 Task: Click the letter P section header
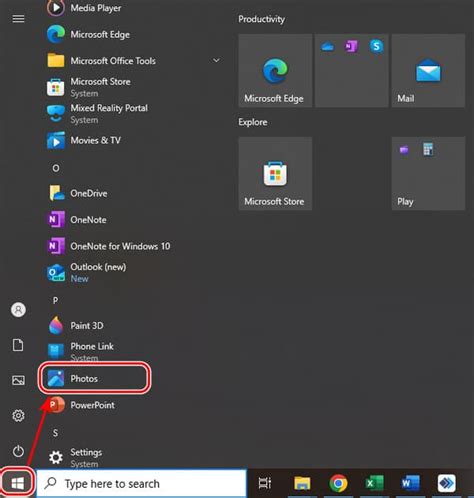[55, 301]
